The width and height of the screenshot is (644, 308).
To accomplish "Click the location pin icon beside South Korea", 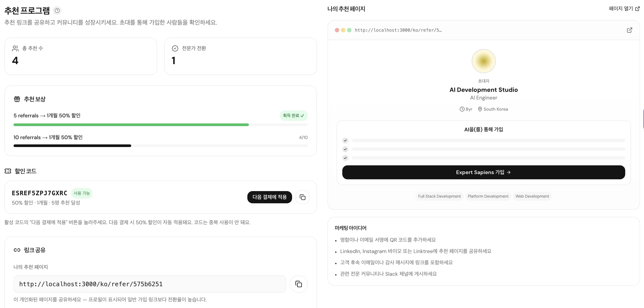I will [x=480, y=109].
